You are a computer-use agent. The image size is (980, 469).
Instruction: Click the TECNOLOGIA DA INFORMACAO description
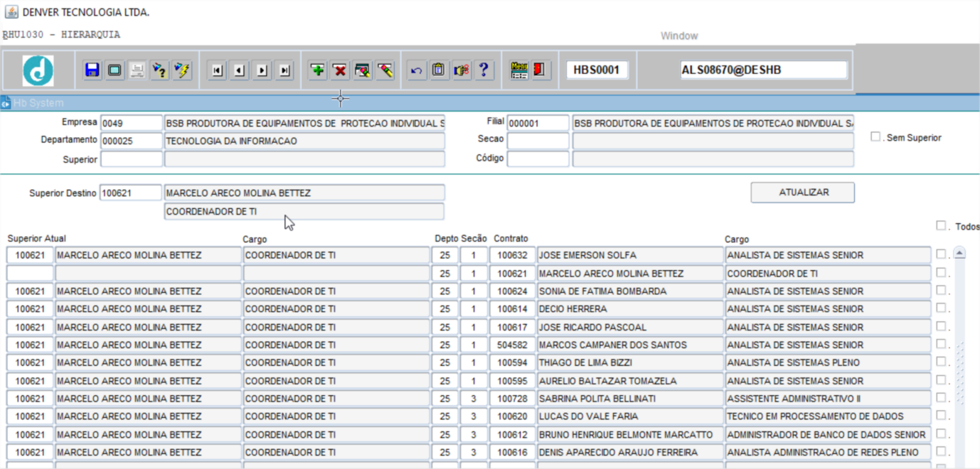[305, 141]
